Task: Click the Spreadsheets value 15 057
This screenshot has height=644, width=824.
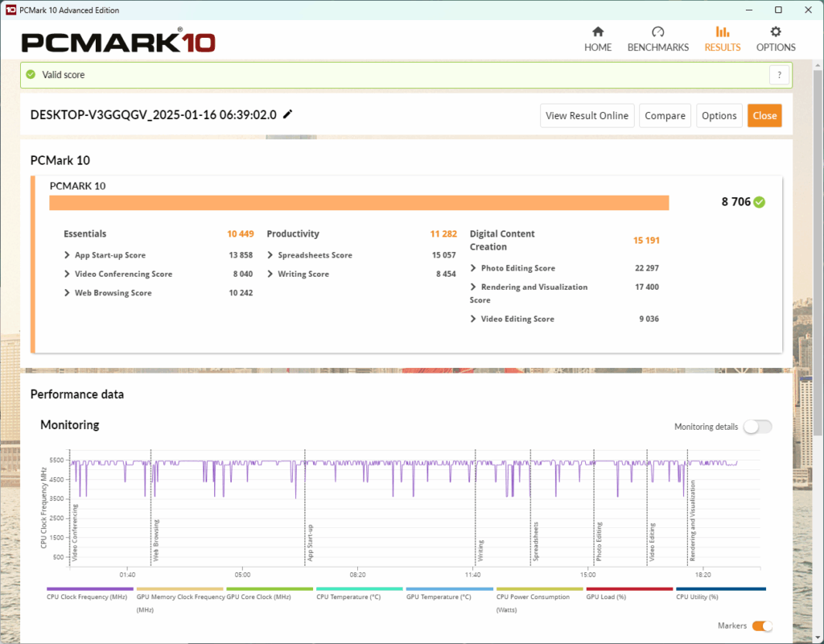Action: point(443,255)
